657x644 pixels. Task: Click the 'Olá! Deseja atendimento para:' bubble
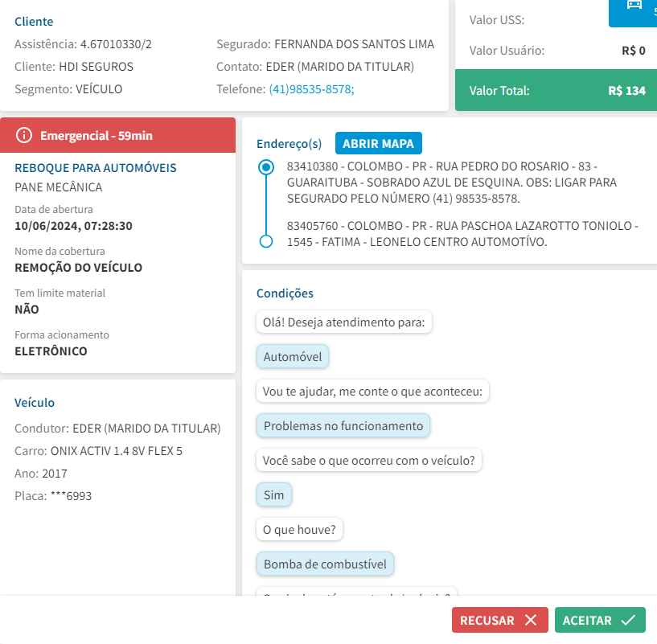point(344,322)
